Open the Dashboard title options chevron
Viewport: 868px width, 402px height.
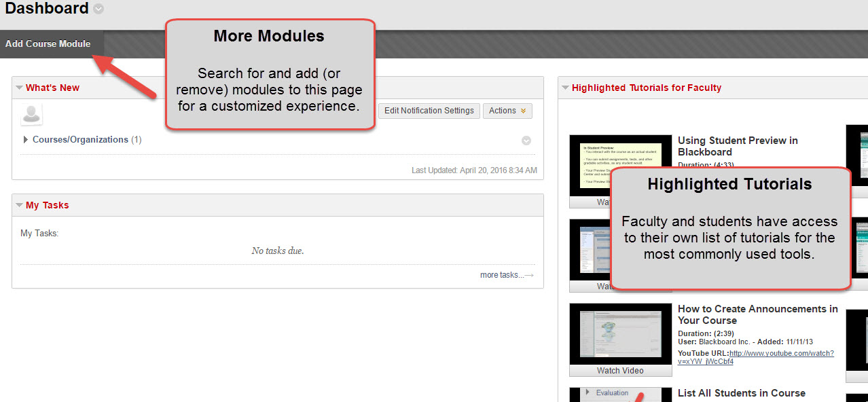98,9
